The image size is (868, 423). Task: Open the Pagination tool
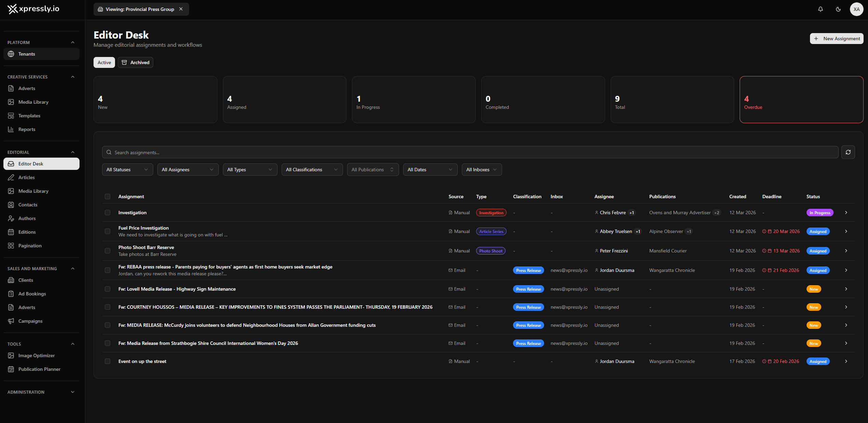(30, 245)
